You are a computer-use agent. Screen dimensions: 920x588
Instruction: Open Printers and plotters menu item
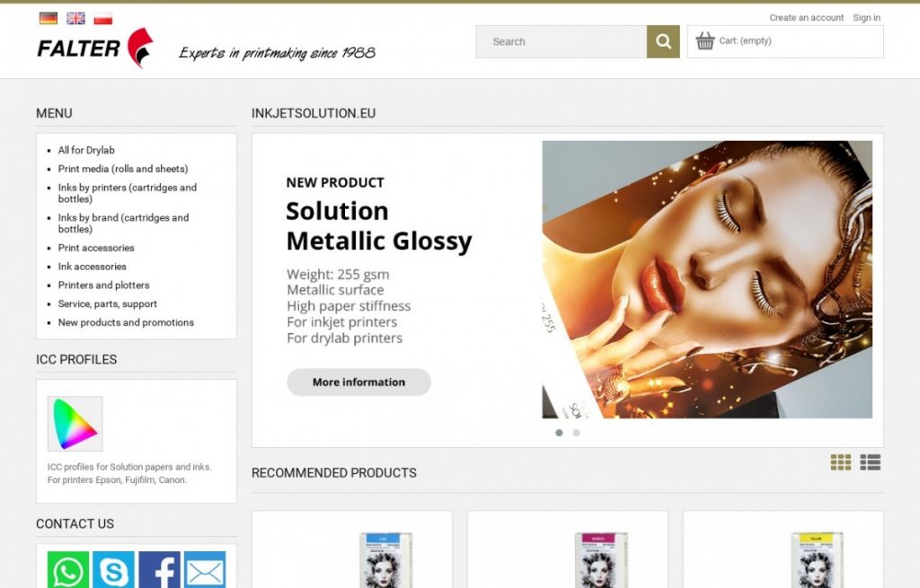pyautogui.click(x=104, y=285)
